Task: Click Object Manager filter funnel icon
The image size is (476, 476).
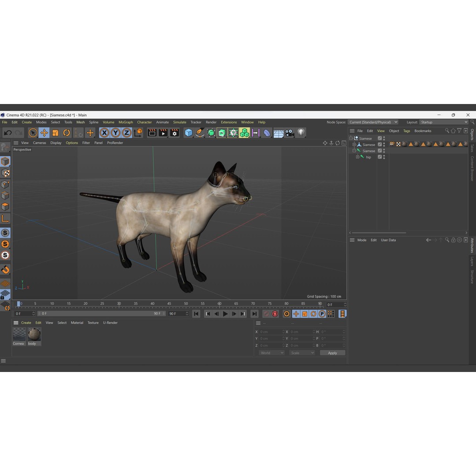Action: pyautogui.click(x=459, y=131)
